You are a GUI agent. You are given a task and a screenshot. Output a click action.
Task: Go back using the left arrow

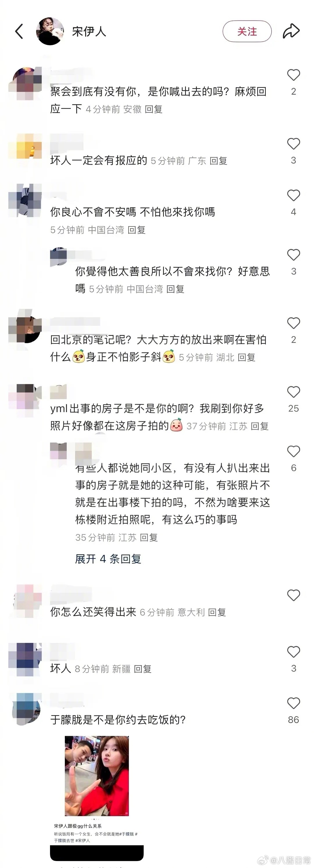(19, 31)
